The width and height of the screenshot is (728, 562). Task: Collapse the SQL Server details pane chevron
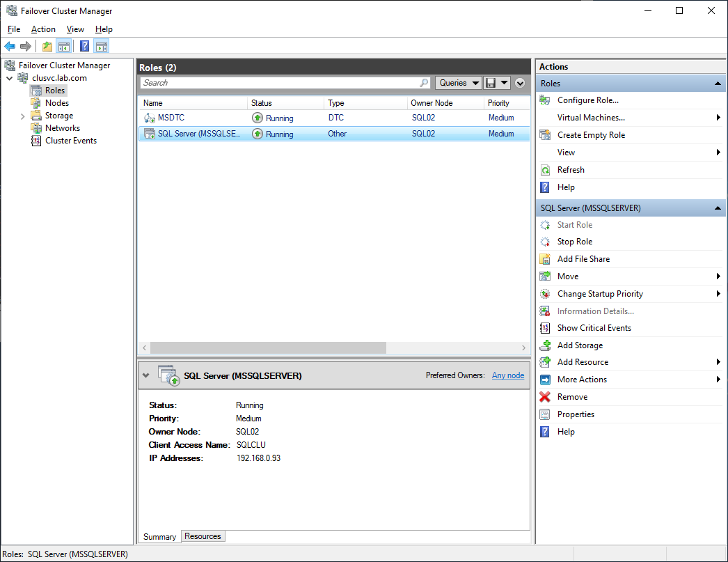(145, 375)
